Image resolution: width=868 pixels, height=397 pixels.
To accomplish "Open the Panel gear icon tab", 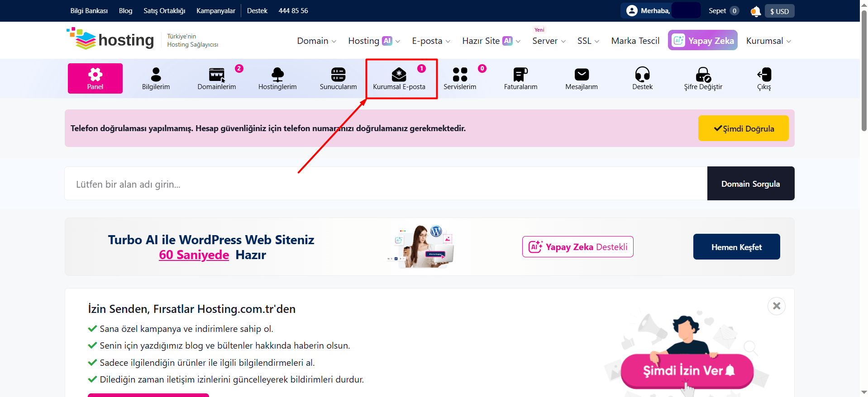I will (x=95, y=78).
